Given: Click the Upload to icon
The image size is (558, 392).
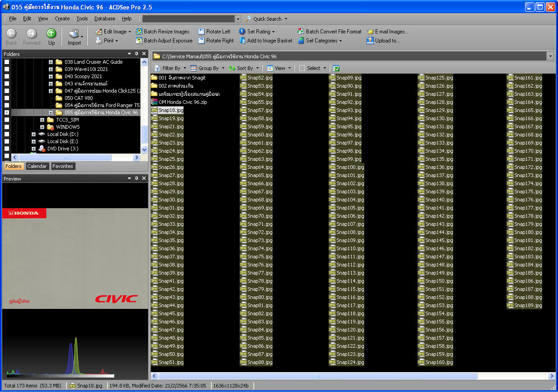Looking at the screenshot, I should [370, 41].
